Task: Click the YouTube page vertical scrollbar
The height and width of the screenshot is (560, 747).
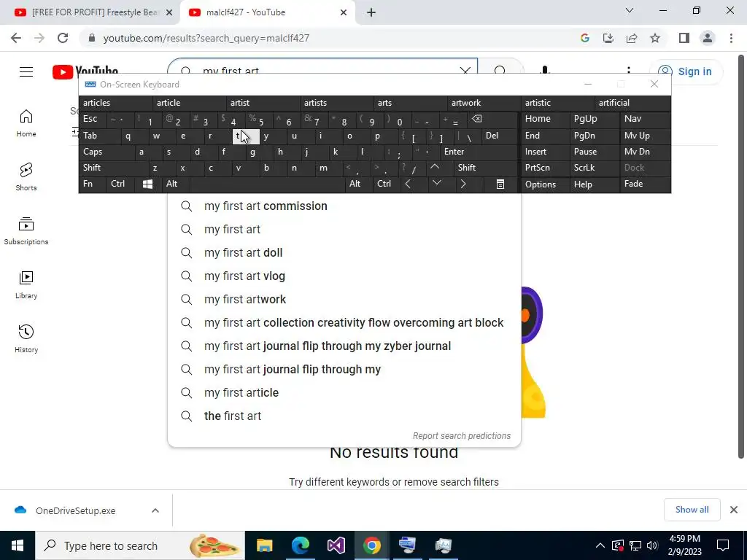Action: coord(741,257)
